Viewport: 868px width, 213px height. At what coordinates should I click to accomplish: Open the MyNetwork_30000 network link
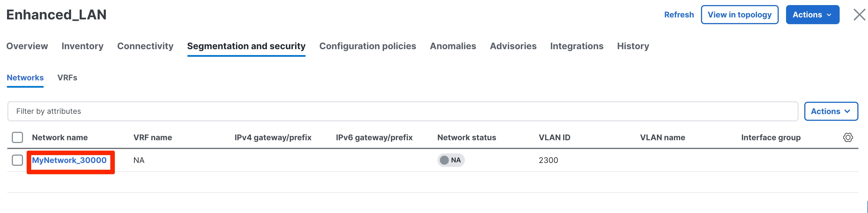click(x=69, y=160)
